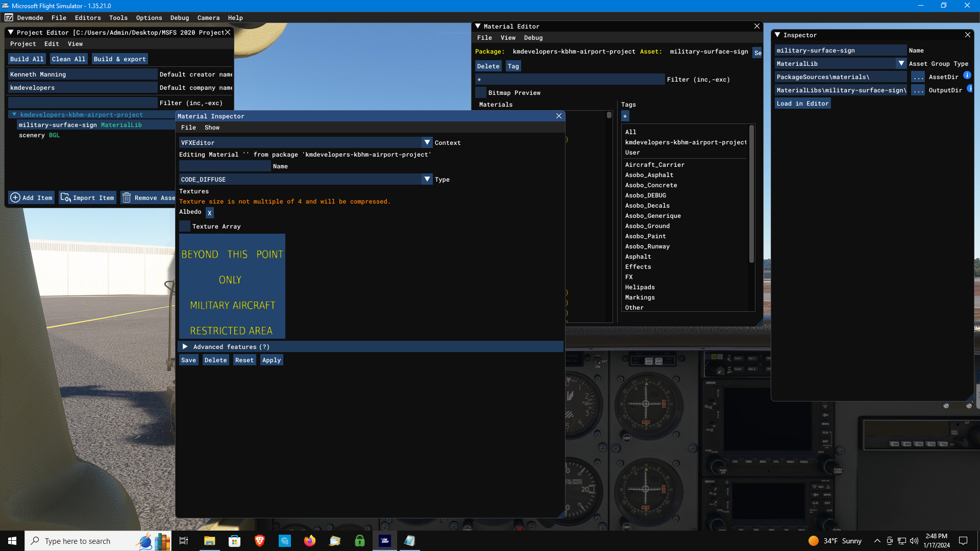Viewport: 980px width, 551px height.
Task: Click the material Name input field
Action: click(225, 166)
